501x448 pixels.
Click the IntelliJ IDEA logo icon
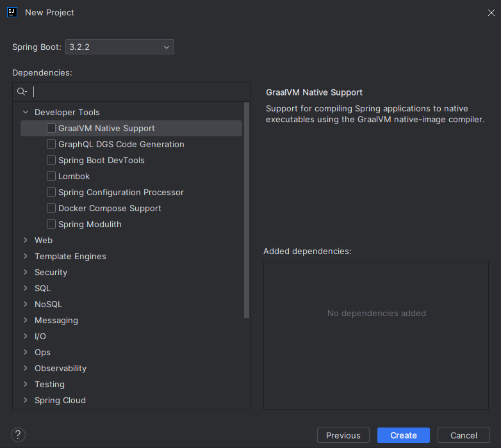12,12
